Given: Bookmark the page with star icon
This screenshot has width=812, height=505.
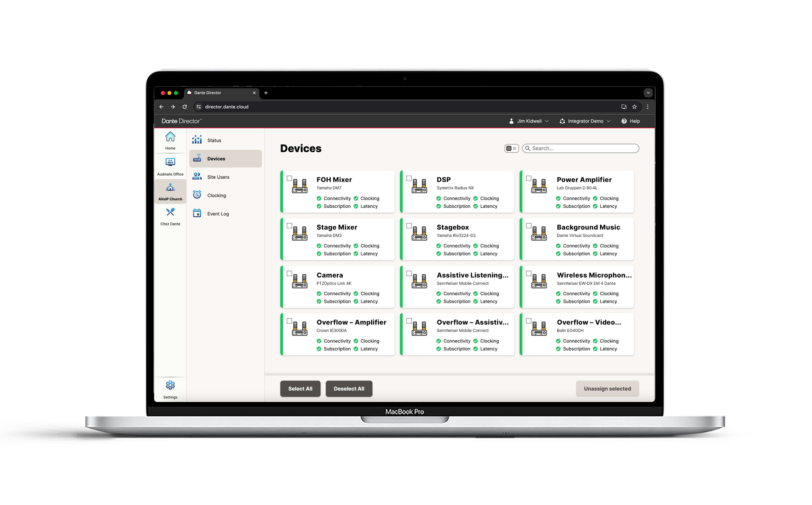Looking at the screenshot, I should [x=635, y=107].
